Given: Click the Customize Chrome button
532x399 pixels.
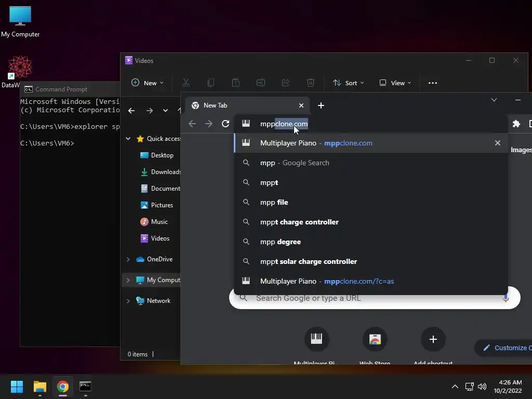Looking at the screenshot, I should point(503,348).
